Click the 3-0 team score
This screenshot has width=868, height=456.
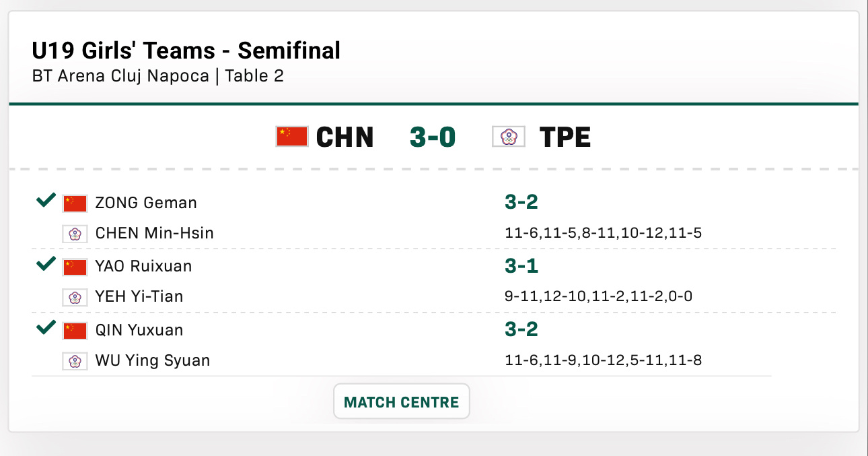[433, 137]
